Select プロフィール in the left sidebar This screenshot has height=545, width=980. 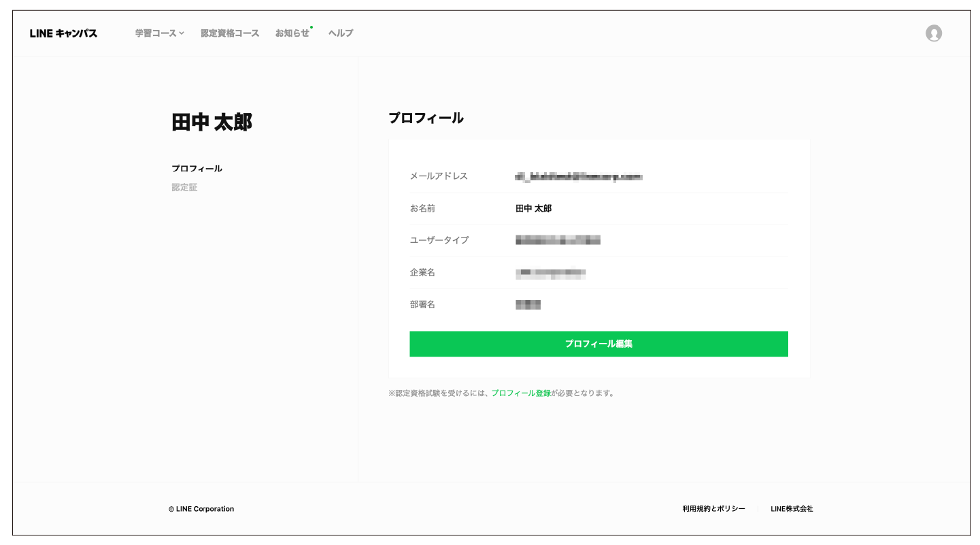click(x=197, y=169)
